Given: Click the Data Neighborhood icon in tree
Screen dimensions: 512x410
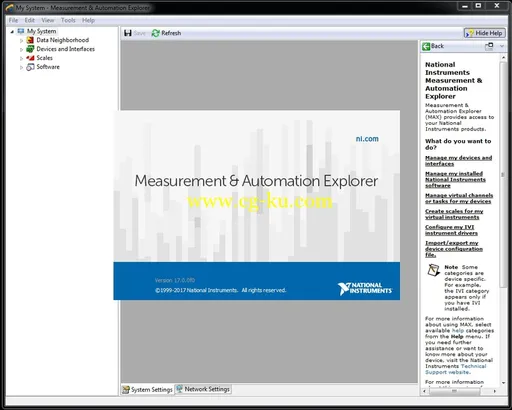Looking at the screenshot, I should pyautogui.click(x=30, y=40).
